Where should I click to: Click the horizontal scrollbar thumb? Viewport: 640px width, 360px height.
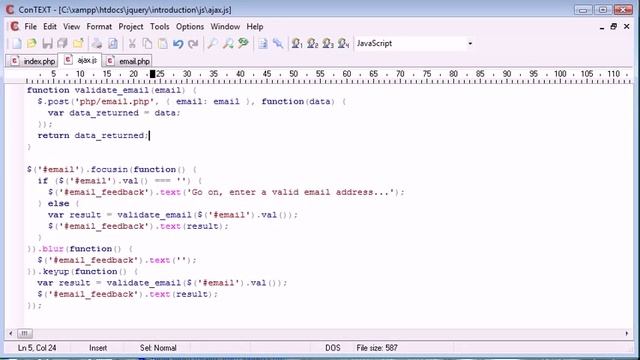pyautogui.click(x=24, y=333)
